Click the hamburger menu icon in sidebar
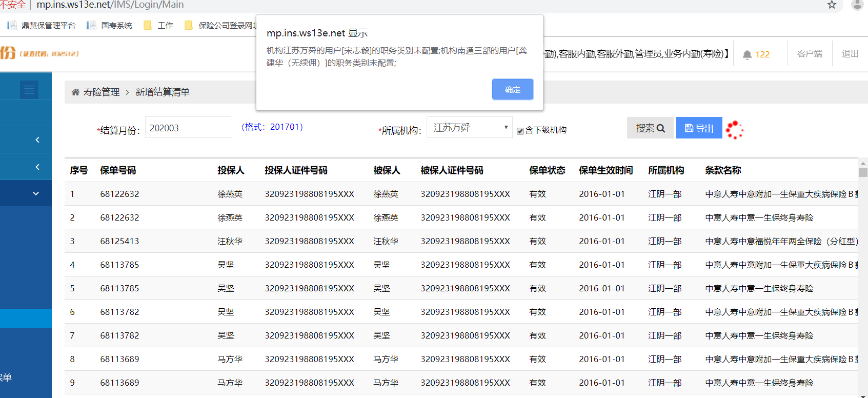Screen dimensions: 868x398 point(29,90)
